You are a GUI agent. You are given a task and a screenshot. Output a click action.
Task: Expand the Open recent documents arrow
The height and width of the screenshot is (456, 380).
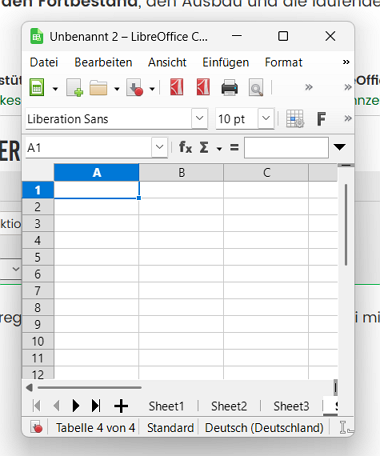(117, 89)
